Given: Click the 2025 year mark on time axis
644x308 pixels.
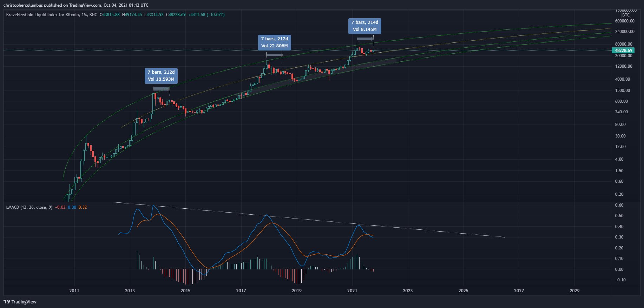Looking at the screenshot, I should (464, 290).
